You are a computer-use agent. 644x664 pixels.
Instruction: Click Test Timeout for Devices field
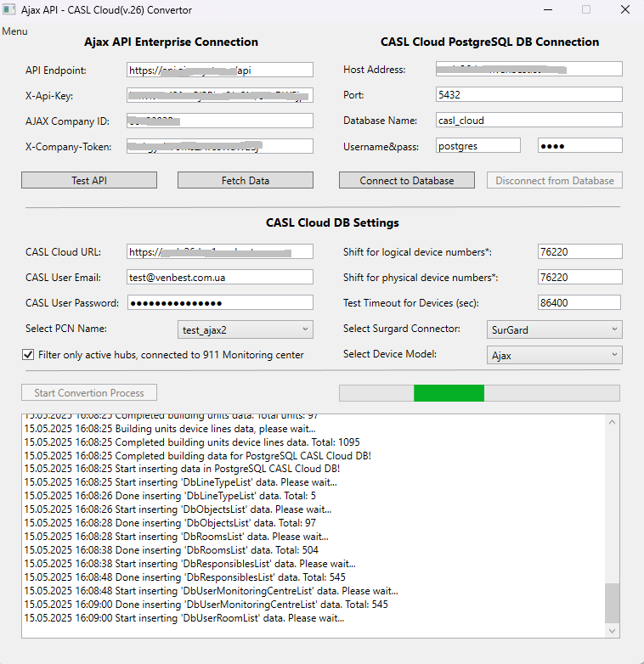click(x=579, y=302)
